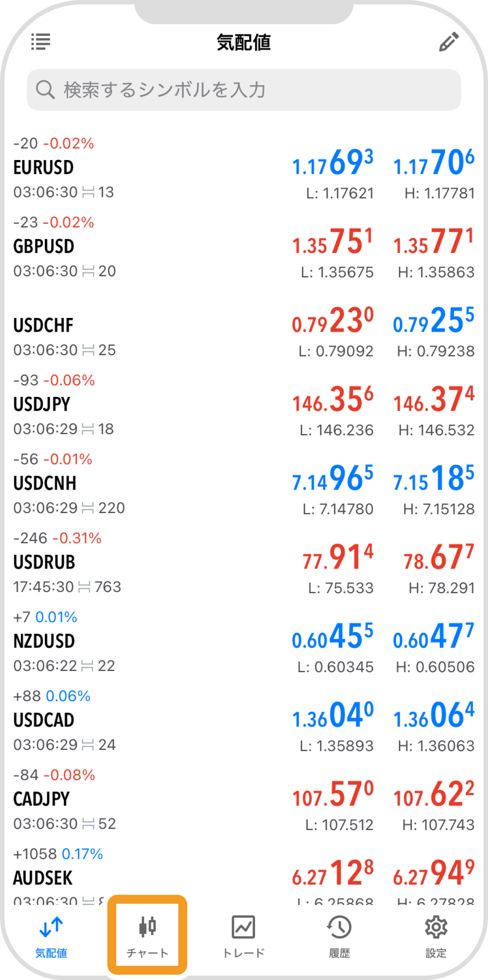Tap the USDCNH ask price 7.15185
The width and height of the screenshot is (488, 980).
(433, 478)
